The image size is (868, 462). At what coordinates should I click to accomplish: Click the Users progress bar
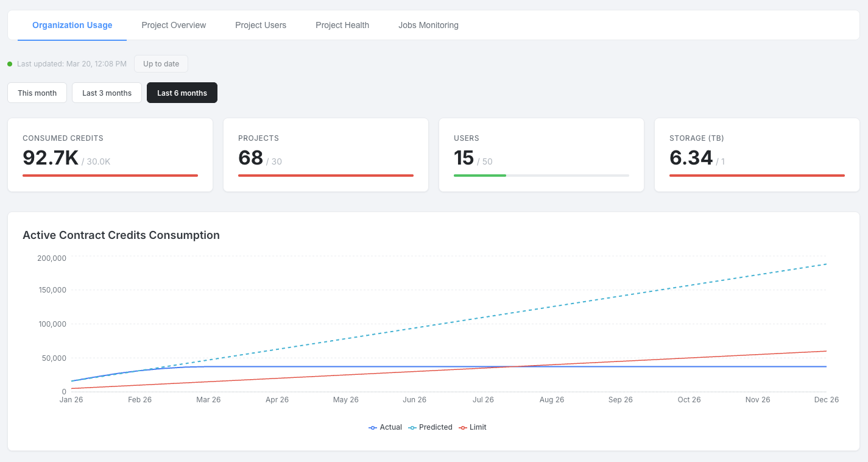(541, 176)
